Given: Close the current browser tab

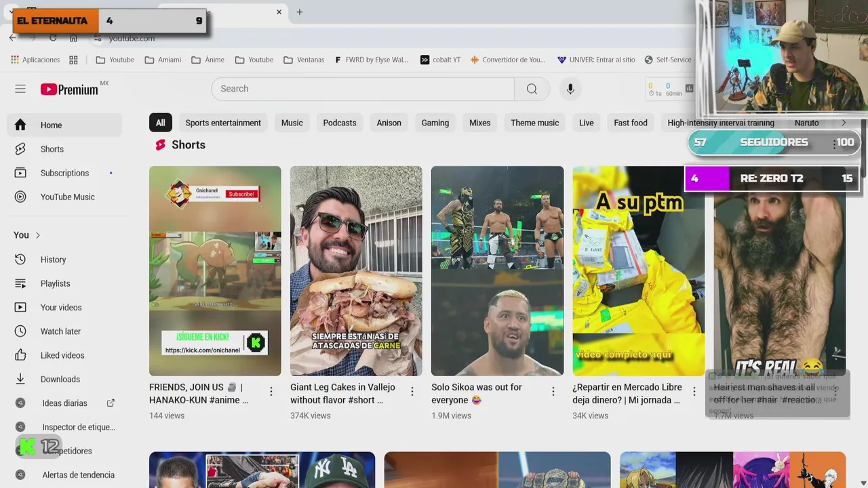Looking at the screenshot, I should click(x=279, y=12).
